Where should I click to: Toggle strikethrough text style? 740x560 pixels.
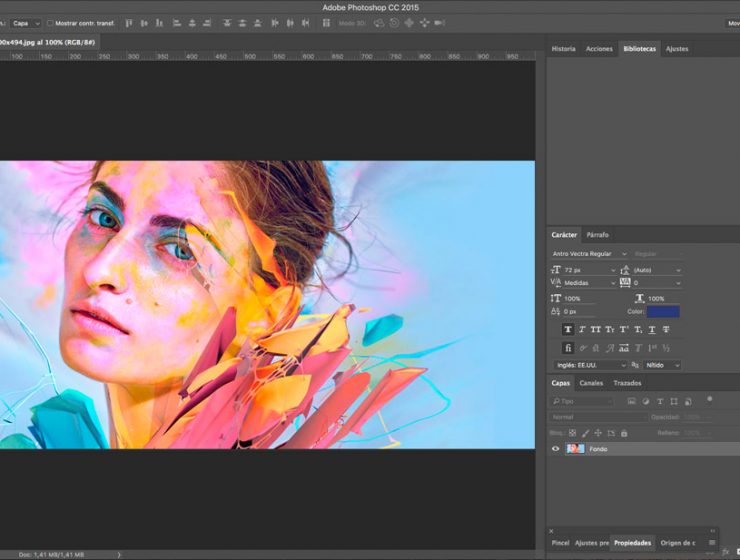[x=666, y=329]
